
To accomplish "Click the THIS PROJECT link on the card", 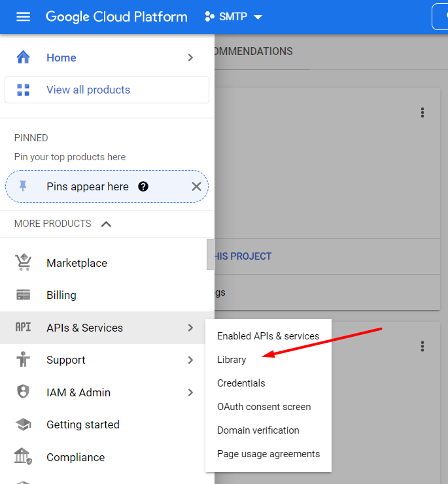I will [243, 256].
